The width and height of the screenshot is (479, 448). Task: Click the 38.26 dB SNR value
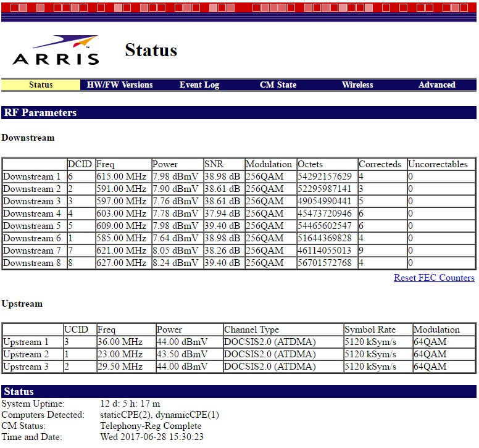click(222, 251)
